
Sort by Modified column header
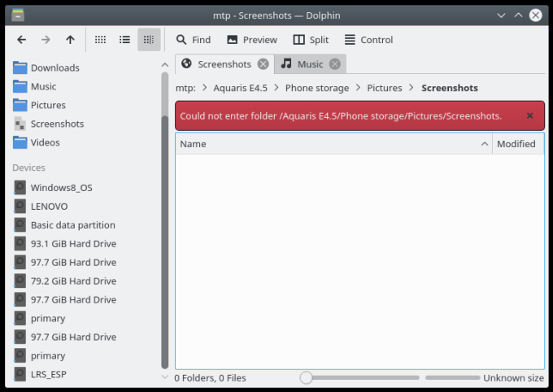coord(518,144)
